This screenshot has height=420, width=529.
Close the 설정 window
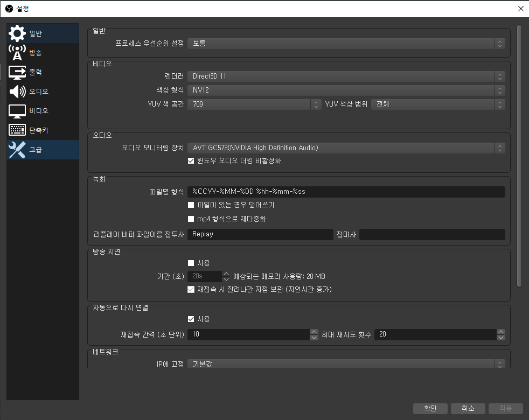(520, 9)
